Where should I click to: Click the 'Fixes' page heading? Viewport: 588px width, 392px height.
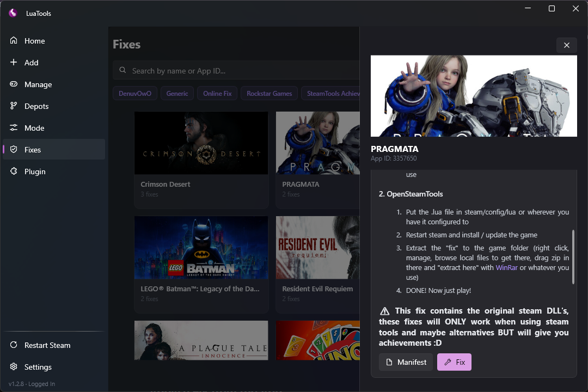127,44
